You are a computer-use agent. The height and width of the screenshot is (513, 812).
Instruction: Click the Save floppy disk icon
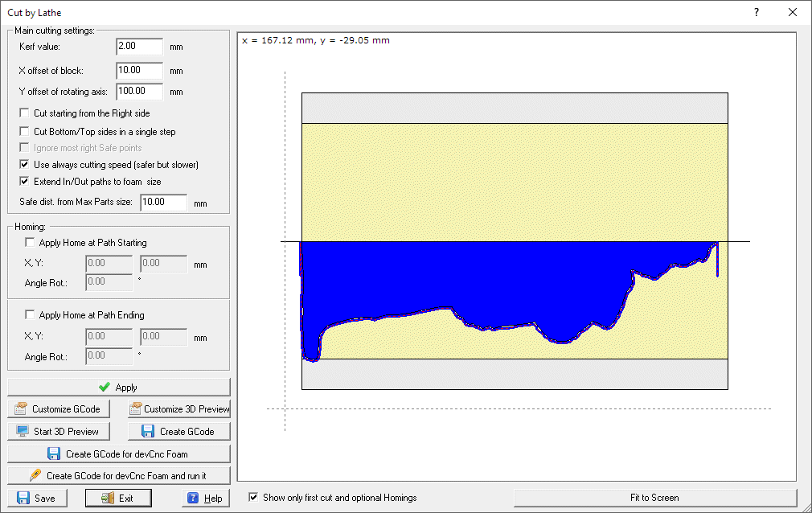pyautogui.click(x=23, y=498)
